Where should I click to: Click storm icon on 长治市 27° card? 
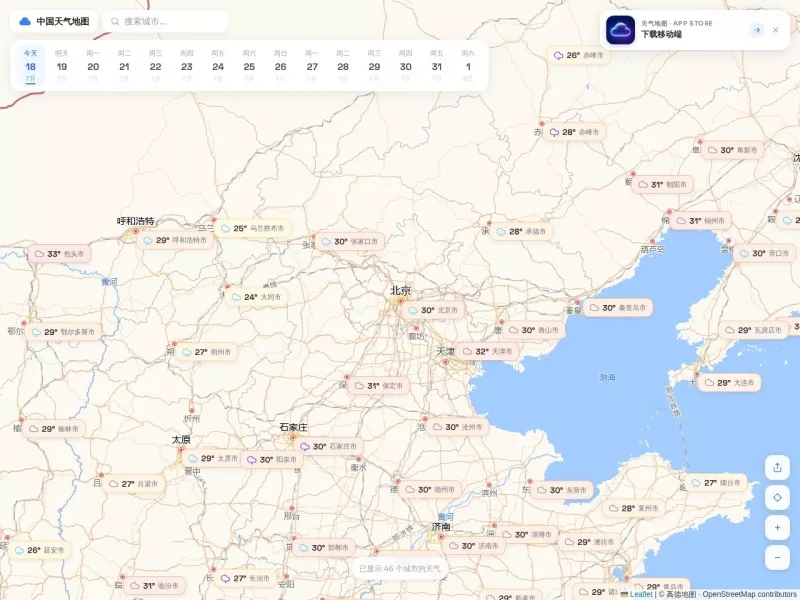tap(226, 579)
